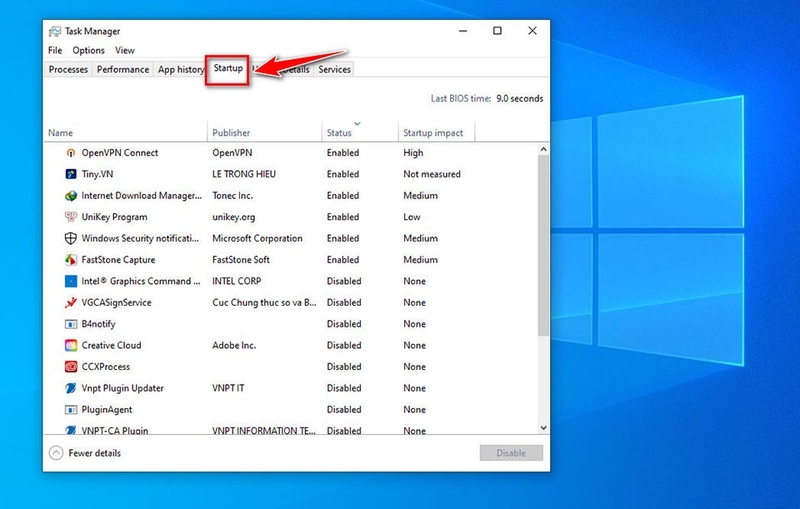The height and width of the screenshot is (509, 800).
Task: Click the Vnpt Plugin Updater icon
Action: pos(71,388)
